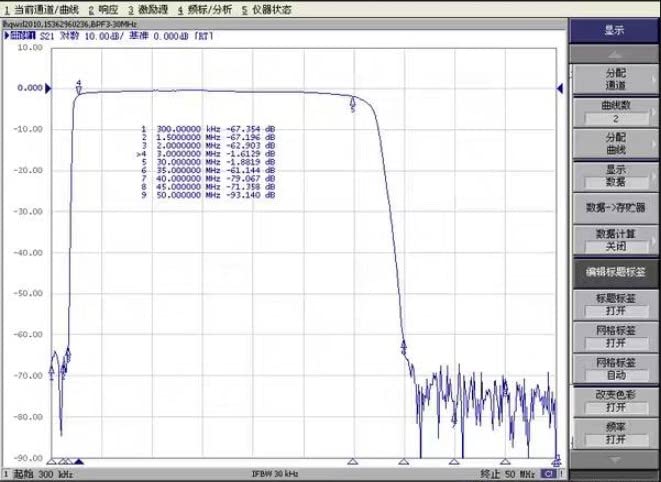
Task: Click the IFBW 30 kHz label
Action: click(x=275, y=474)
